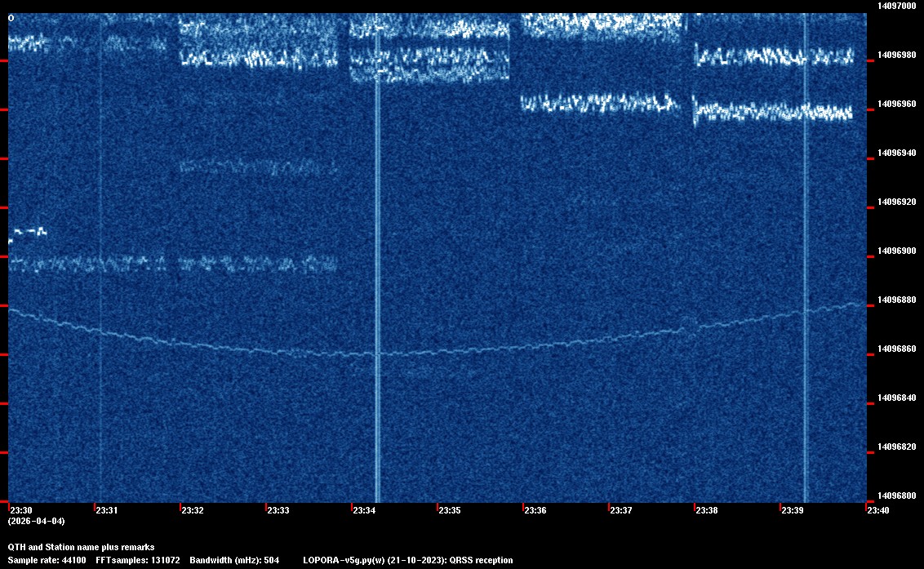
Task: Click the QTH and Station name remarks text
Action: coord(82,547)
